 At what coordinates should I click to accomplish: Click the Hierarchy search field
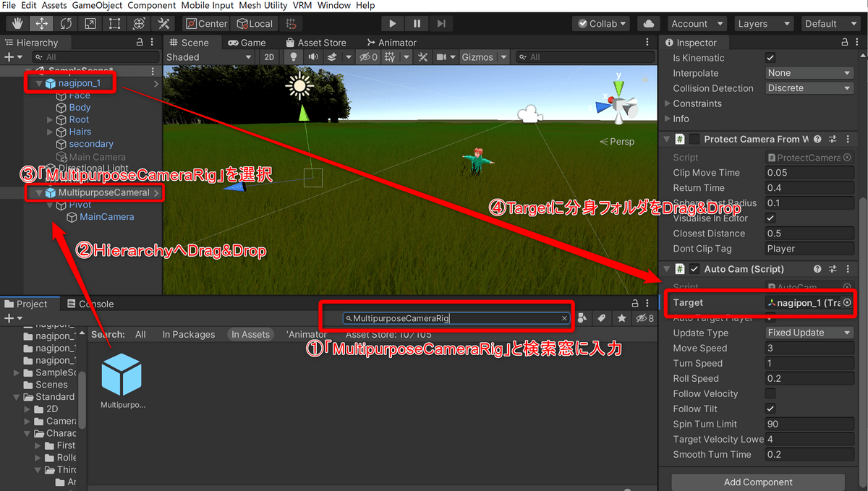tap(97, 57)
